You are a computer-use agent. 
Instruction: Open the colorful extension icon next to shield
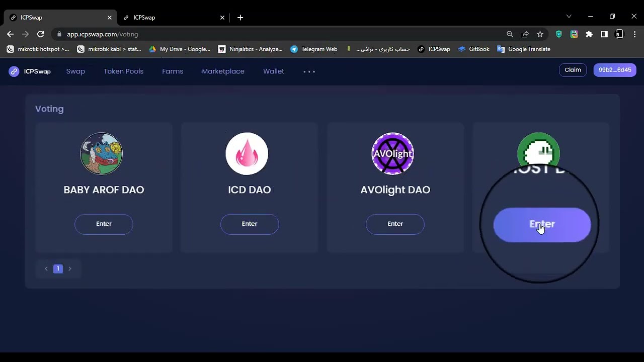(574, 34)
